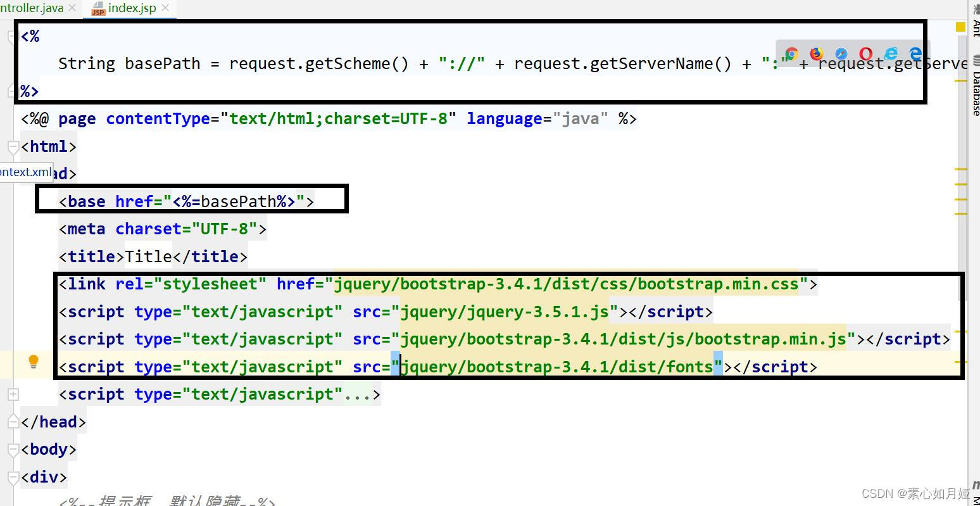Viewport: 980px width, 506px height.
Task: Click the Chinese JSP comment line
Action: (167, 500)
